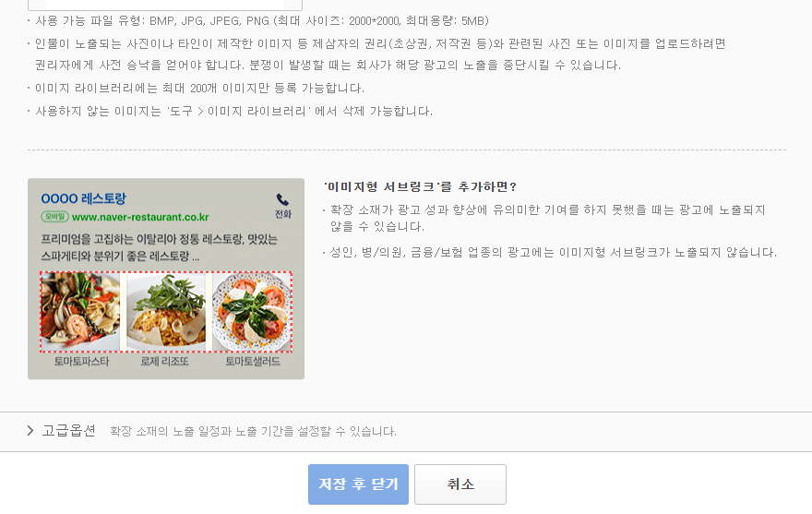This screenshot has width=812, height=514.
Task: Open the 고급옵션 section label
Action: pyautogui.click(x=68, y=431)
